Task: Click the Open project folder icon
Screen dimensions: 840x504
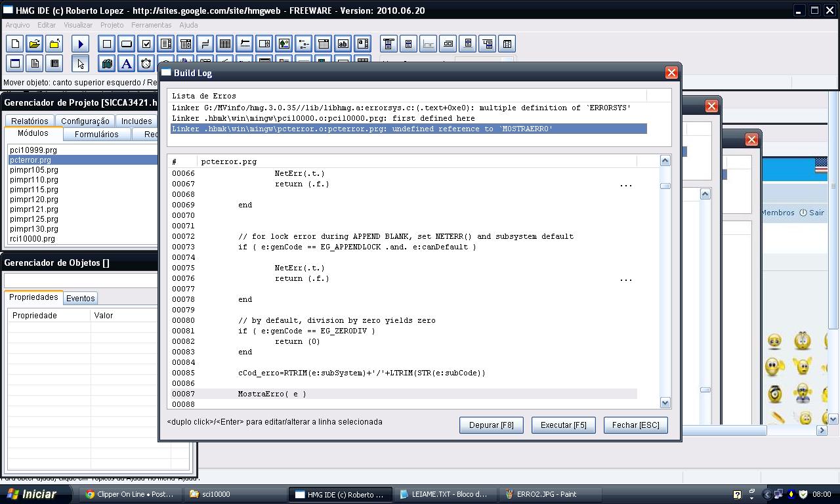Action: [x=35, y=44]
